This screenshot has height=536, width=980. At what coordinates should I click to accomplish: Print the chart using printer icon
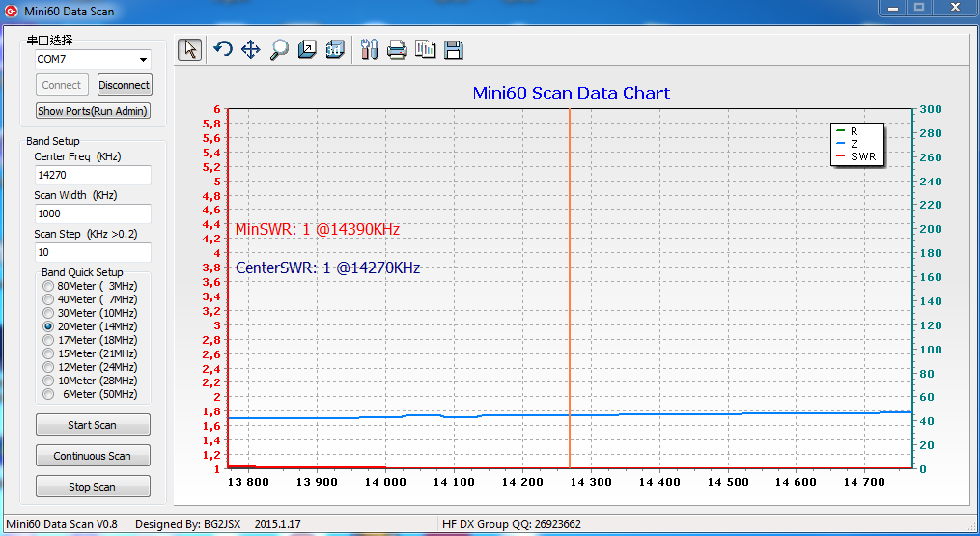click(397, 49)
